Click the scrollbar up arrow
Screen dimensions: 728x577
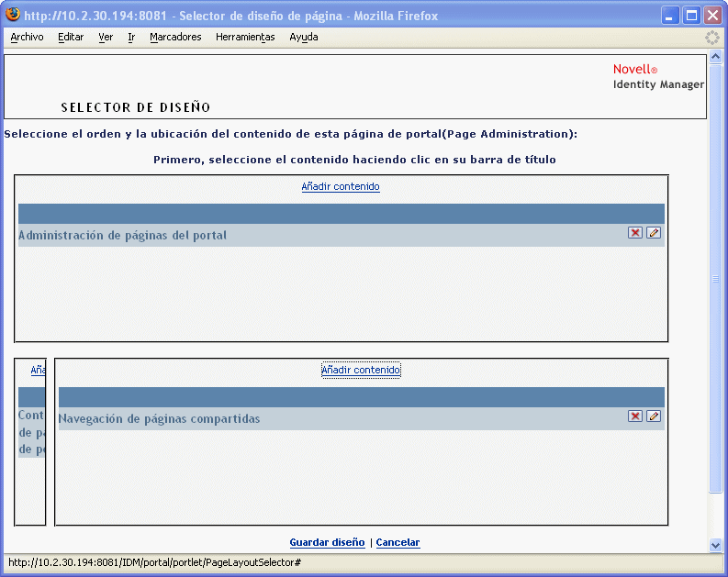715,57
